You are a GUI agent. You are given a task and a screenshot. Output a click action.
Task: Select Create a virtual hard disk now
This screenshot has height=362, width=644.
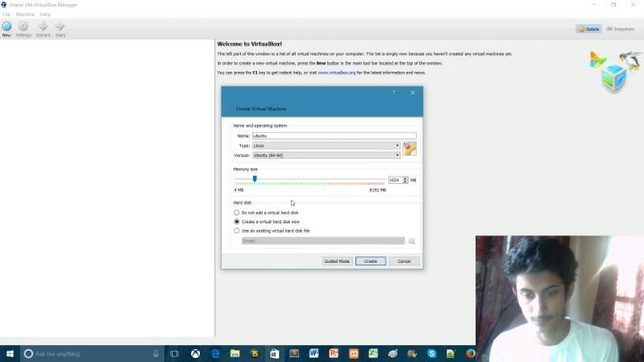[x=237, y=222]
